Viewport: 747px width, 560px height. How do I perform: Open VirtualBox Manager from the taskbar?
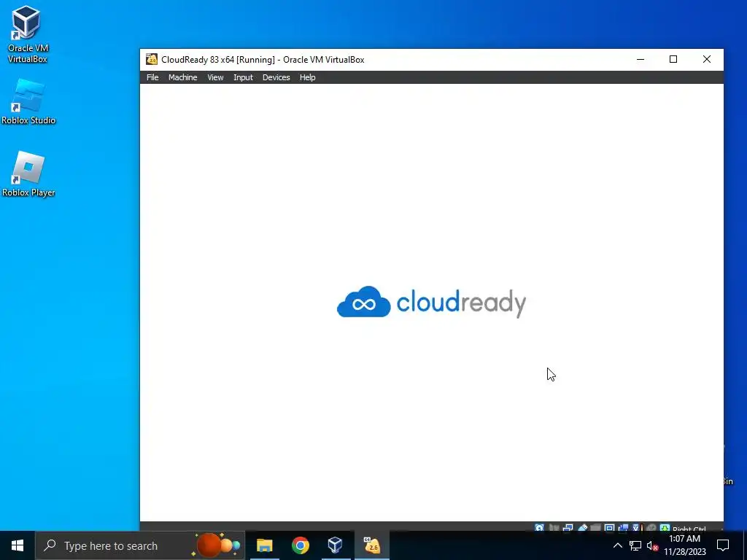(x=336, y=545)
